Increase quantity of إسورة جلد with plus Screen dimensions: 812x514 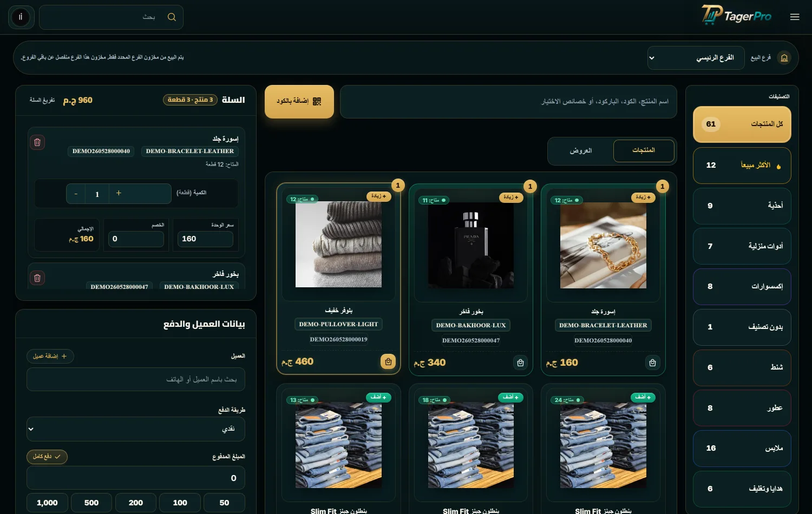(x=119, y=193)
